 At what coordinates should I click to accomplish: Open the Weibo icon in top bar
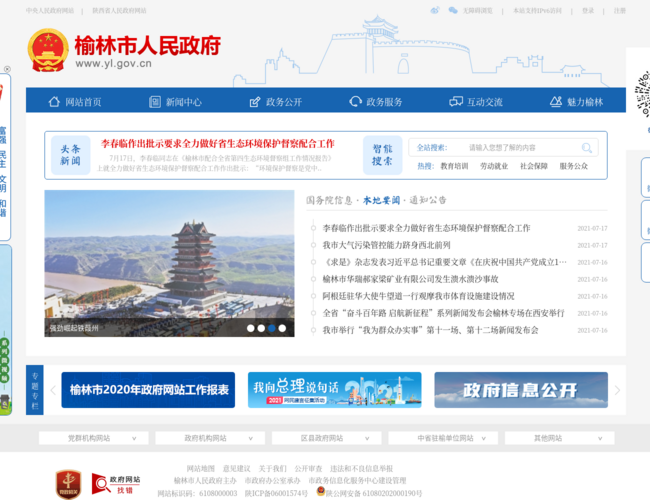[435, 10]
